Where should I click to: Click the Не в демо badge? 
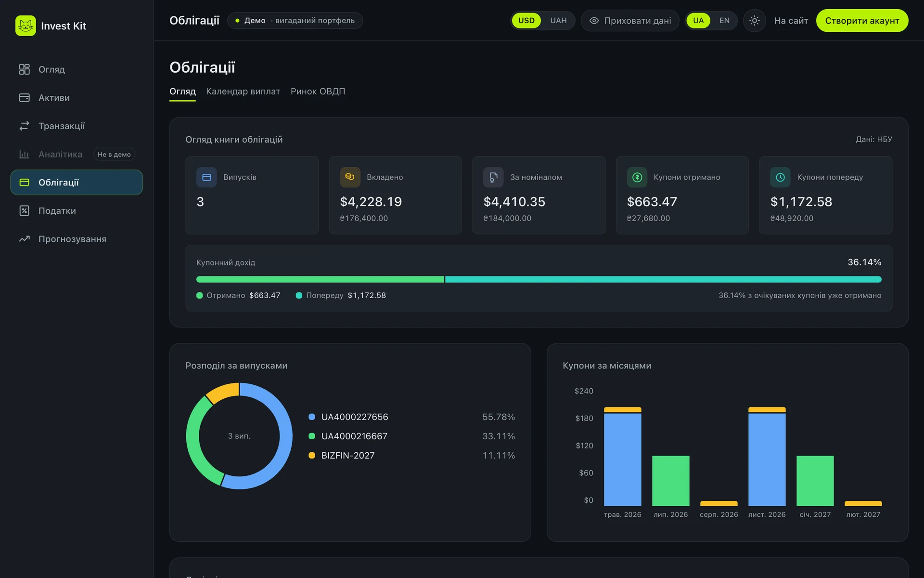click(x=114, y=155)
